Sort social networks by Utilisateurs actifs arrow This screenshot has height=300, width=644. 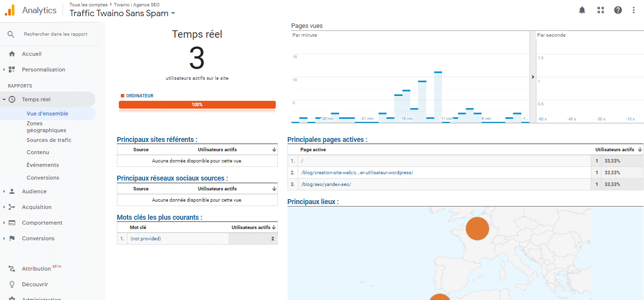274,188
